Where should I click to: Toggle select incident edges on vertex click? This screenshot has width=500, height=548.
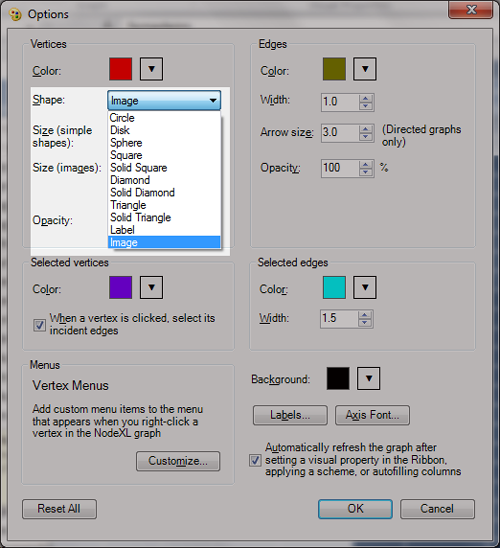pyautogui.click(x=39, y=325)
